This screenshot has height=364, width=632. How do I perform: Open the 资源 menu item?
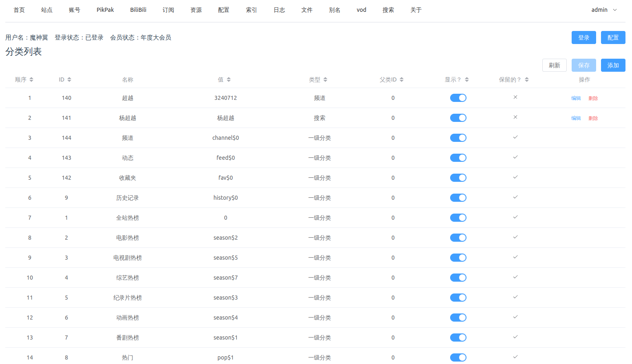pyautogui.click(x=196, y=10)
